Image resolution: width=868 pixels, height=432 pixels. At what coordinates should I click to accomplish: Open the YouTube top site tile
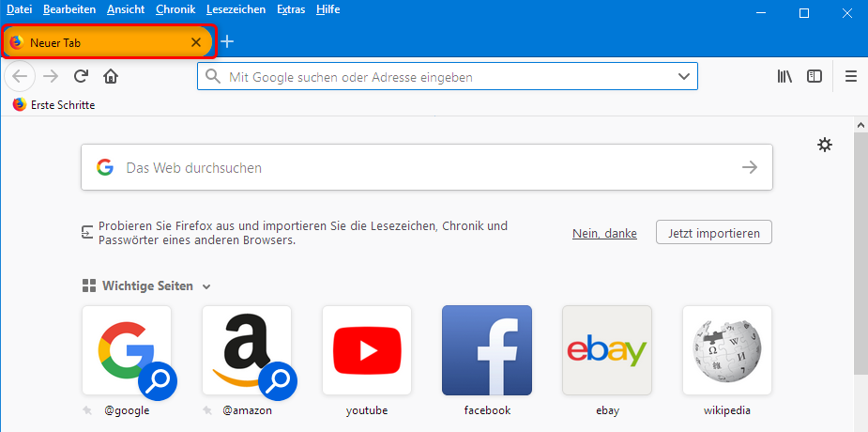click(x=367, y=350)
